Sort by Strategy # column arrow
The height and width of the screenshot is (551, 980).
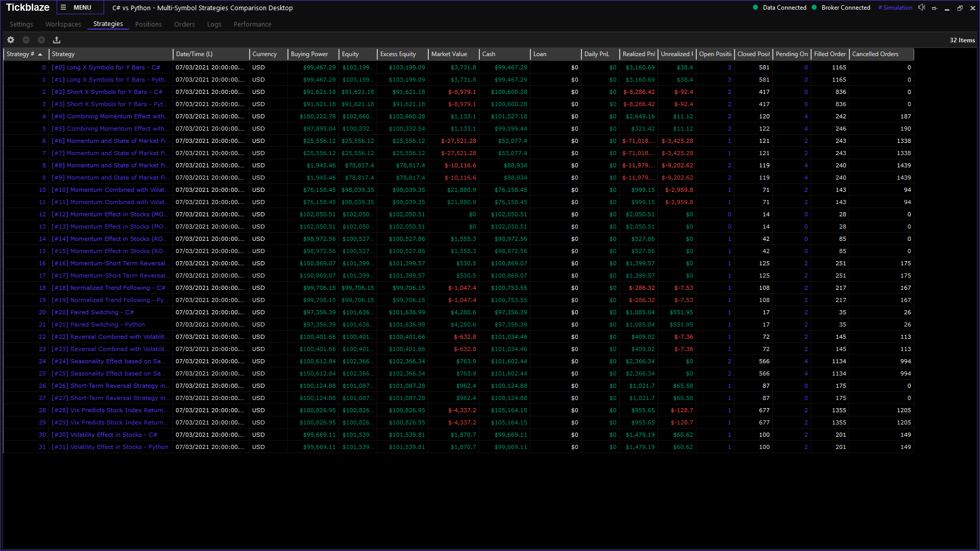[x=40, y=54]
